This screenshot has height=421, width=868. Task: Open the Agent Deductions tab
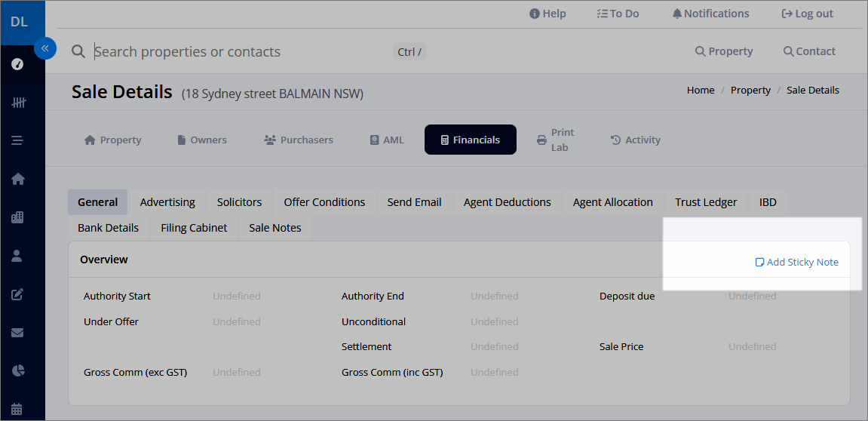[507, 202]
